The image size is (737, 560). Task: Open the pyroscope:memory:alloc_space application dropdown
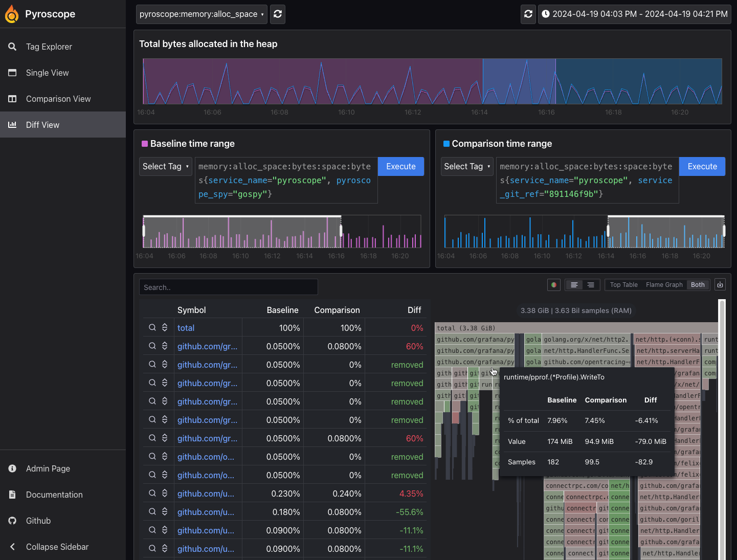(x=202, y=14)
